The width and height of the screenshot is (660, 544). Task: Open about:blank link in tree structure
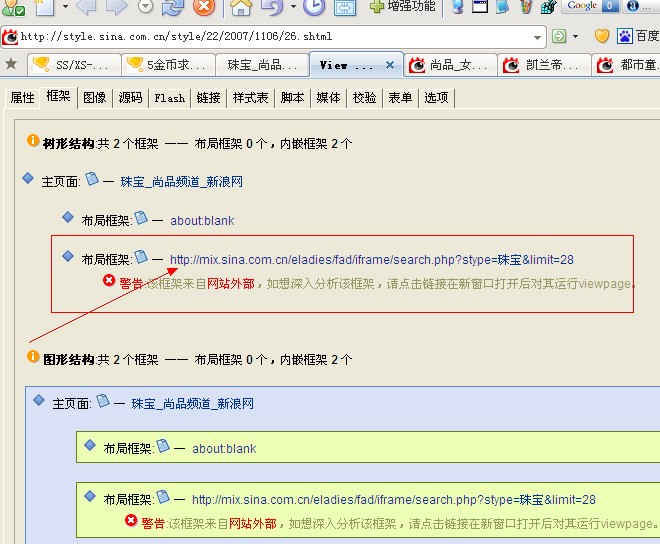pyautogui.click(x=202, y=221)
